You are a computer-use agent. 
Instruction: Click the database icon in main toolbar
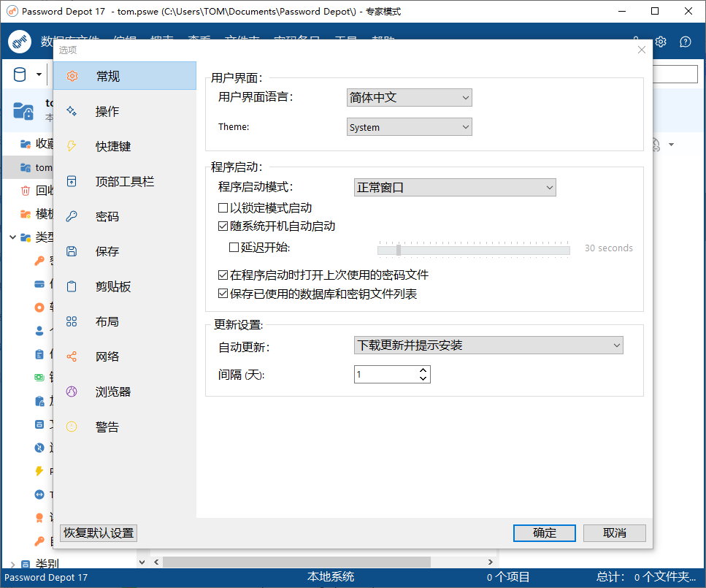[x=20, y=75]
